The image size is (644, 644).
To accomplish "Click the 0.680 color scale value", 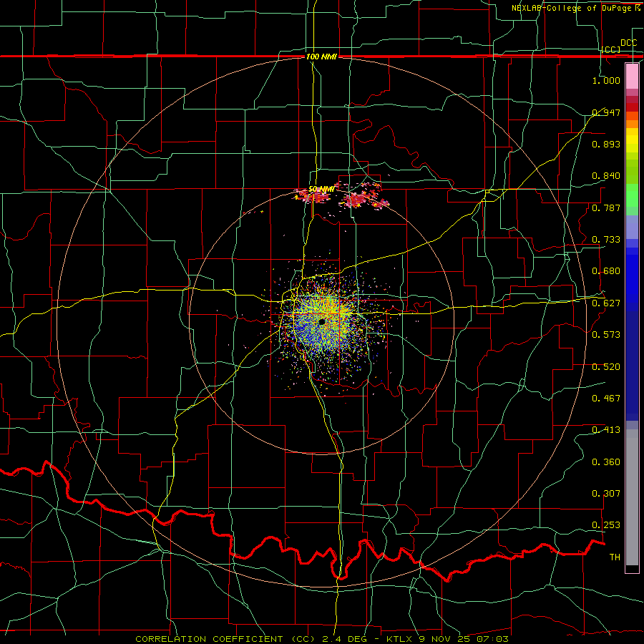I will (x=606, y=271).
